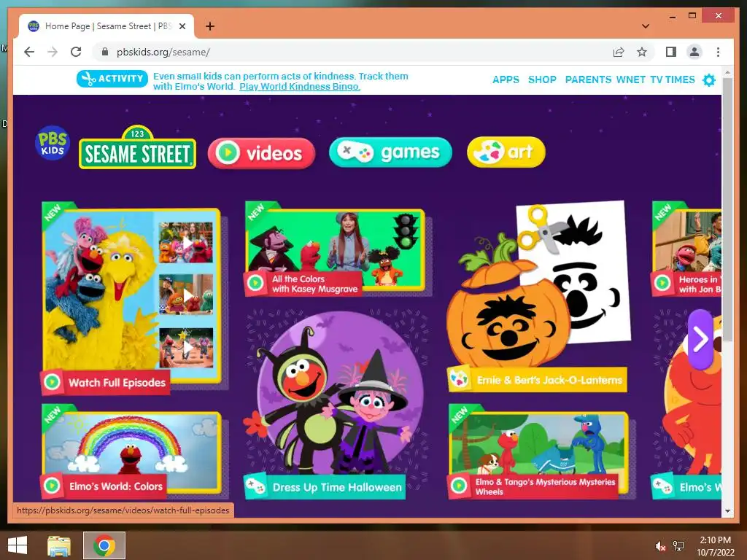Image resolution: width=747 pixels, height=560 pixels.
Task: Click the network tray icon
Action: click(678, 546)
